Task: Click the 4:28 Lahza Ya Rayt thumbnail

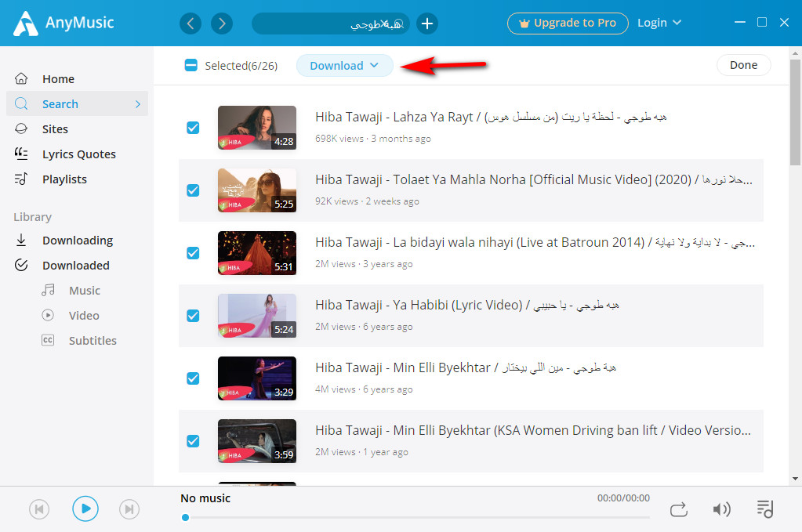Action: click(257, 128)
